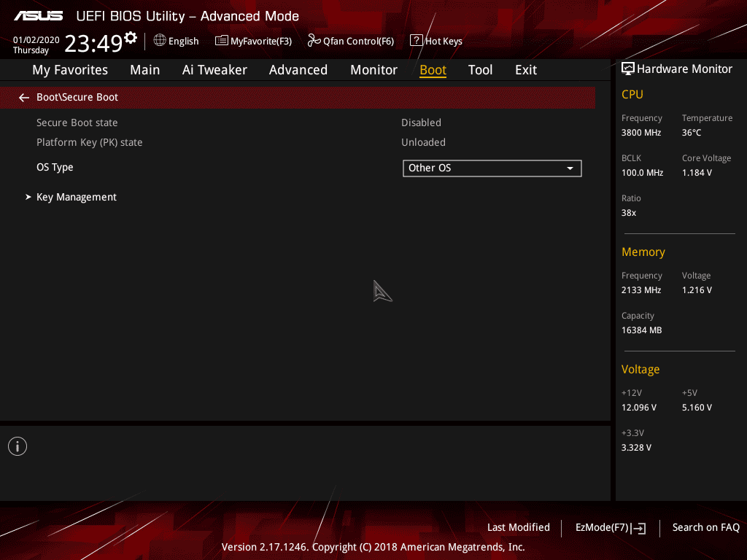Click the Memory section heading
The height and width of the screenshot is (560, 747).
click(643, 252)
